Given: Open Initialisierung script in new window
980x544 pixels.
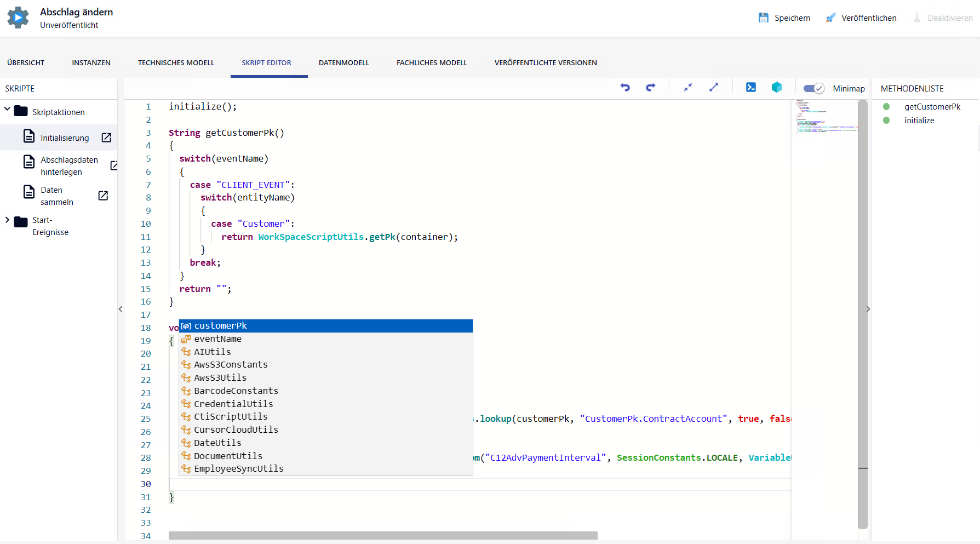Looking at the screenshot, I should pyautogui.click(x=107, y=138).
